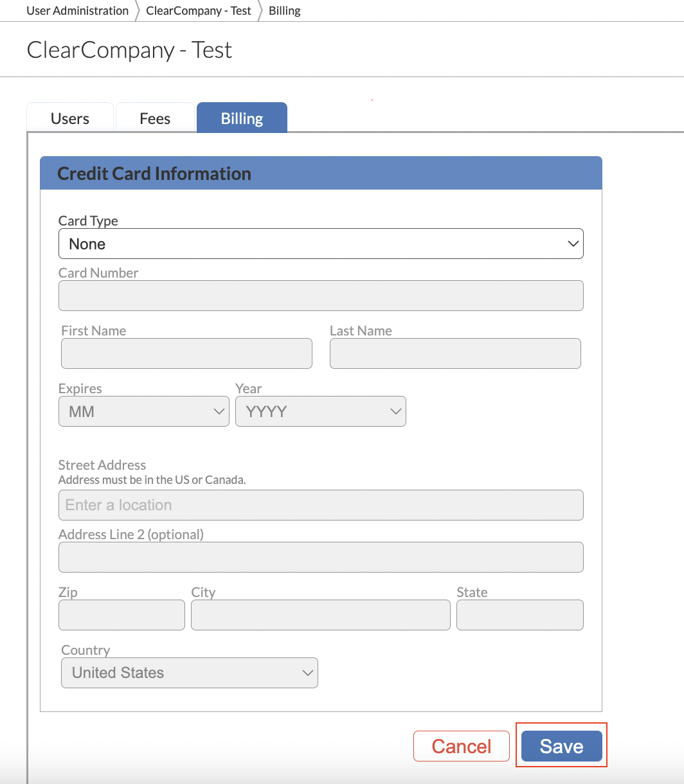Click the Billing breadcrumb item
The width and height of the screenshot is (684, 784).
coord(285,11)
